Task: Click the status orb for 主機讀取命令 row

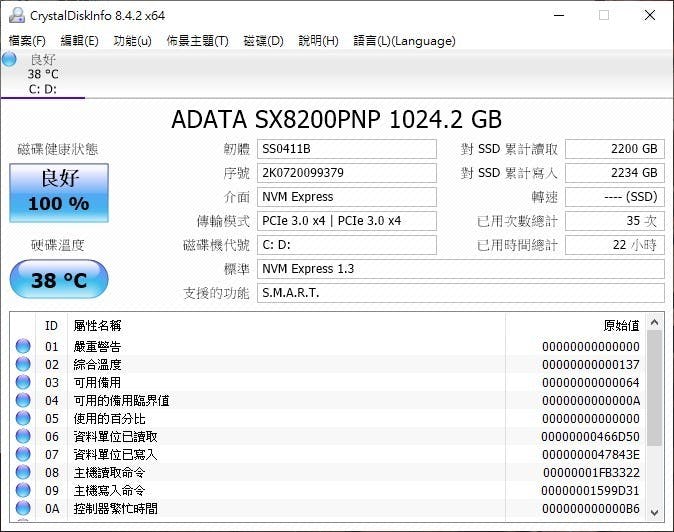Action: point(23,473)
